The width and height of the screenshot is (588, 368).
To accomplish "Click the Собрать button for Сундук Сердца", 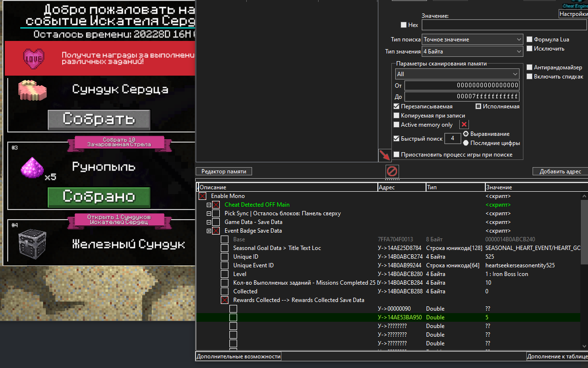I will pyautogui.click(x=99, y=119).
